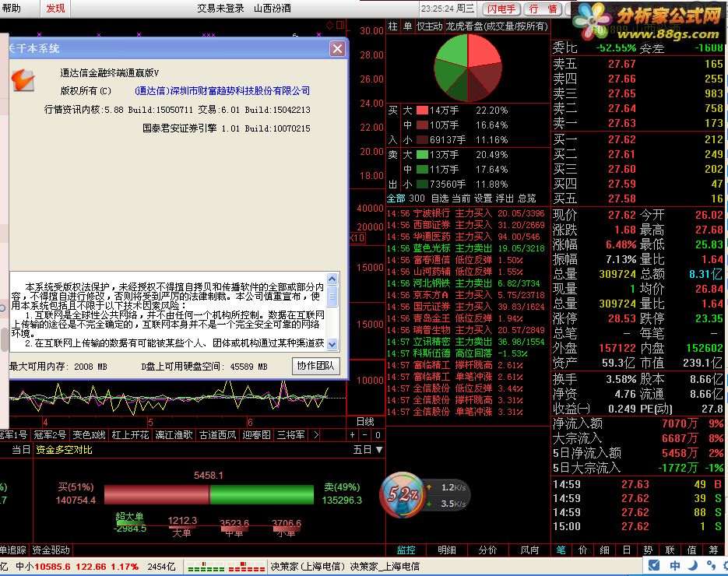Switch to the 风向 tab
This screenshot has height=576, width=728.
[529, 550]
